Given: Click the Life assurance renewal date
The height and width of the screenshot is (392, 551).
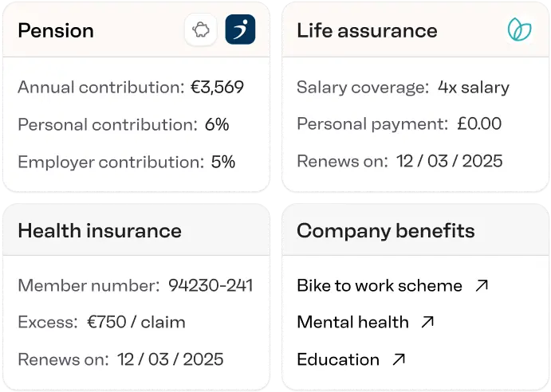Looking at the screenshot, I should point(449,162).
